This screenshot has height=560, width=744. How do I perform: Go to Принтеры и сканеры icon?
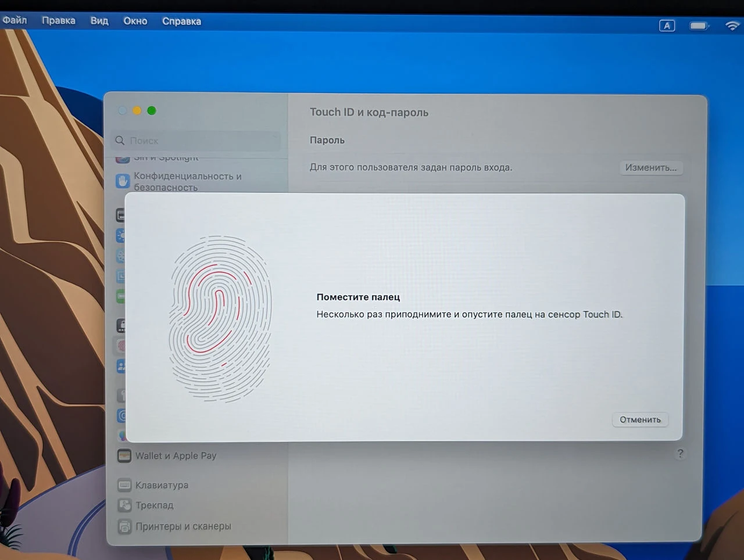pos(124,526)
